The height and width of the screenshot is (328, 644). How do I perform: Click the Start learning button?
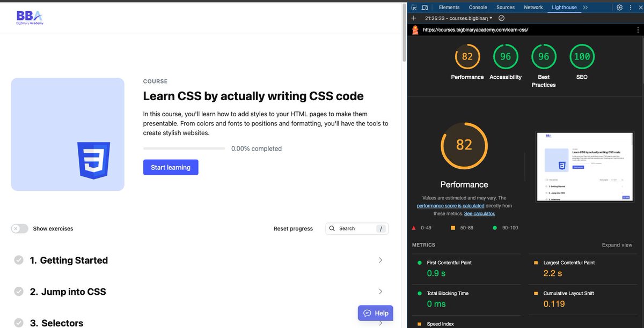pos(171,167)
